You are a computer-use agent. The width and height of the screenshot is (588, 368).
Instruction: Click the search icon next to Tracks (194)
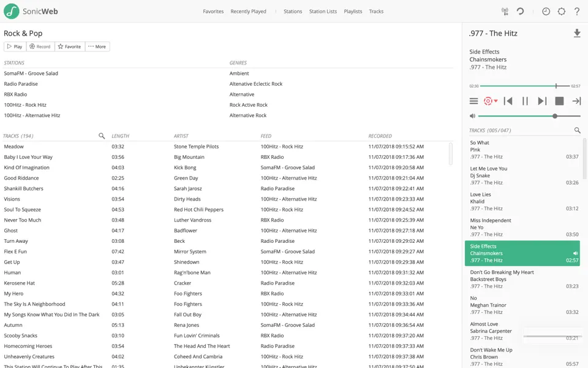pos(102,136)
